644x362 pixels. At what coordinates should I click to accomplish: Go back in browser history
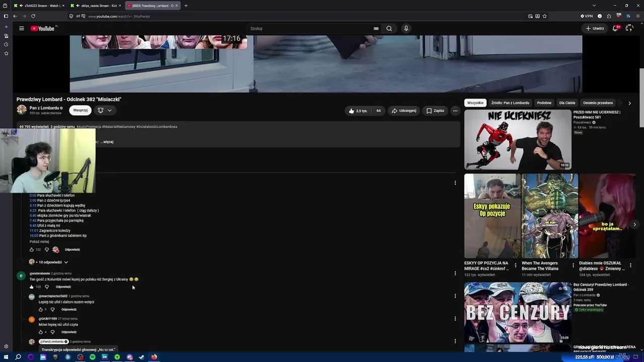[x=15, y=16]
